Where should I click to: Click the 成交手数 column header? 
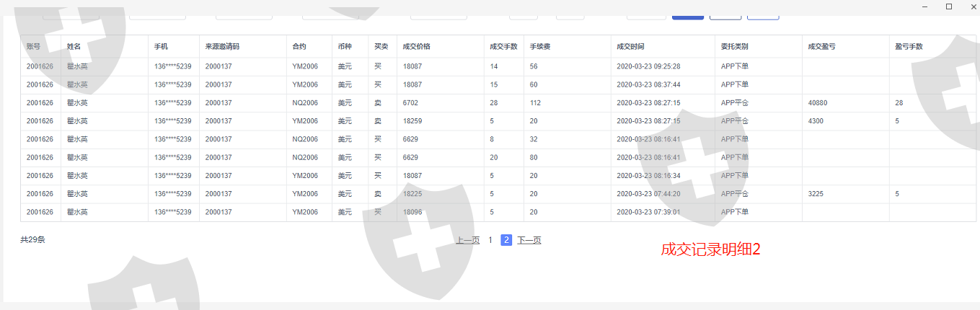tap(503, 46)
